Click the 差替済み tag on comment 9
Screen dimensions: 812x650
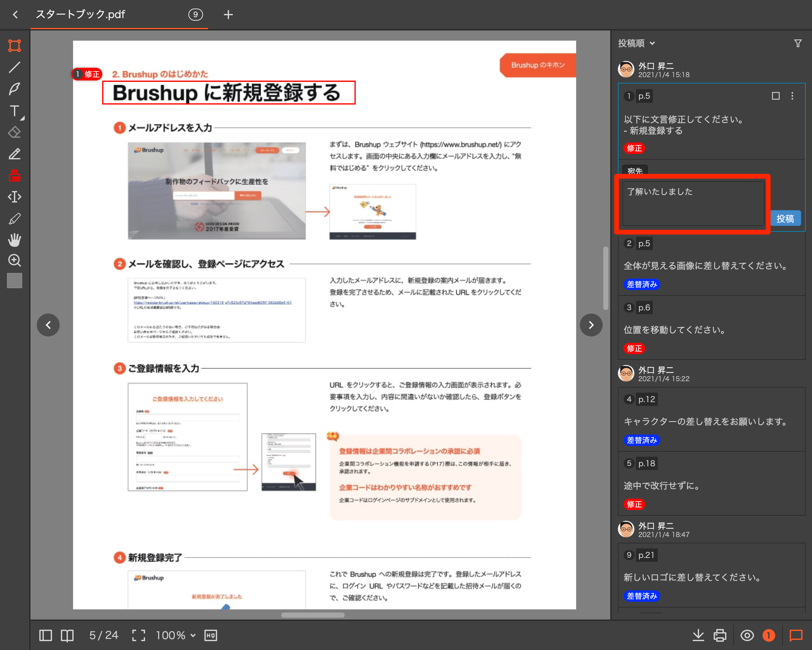642,596
